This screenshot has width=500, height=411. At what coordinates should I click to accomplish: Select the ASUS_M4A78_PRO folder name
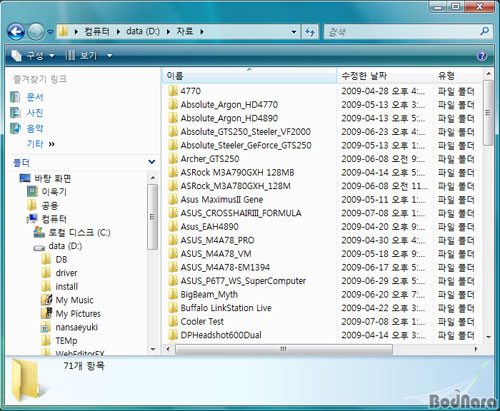pos(217,240)
